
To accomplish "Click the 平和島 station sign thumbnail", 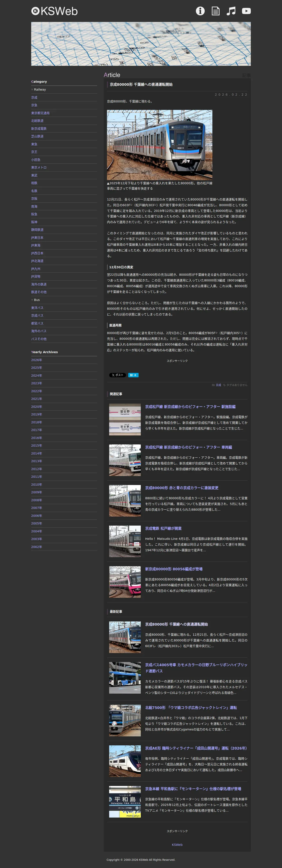I will coord(125,802).
